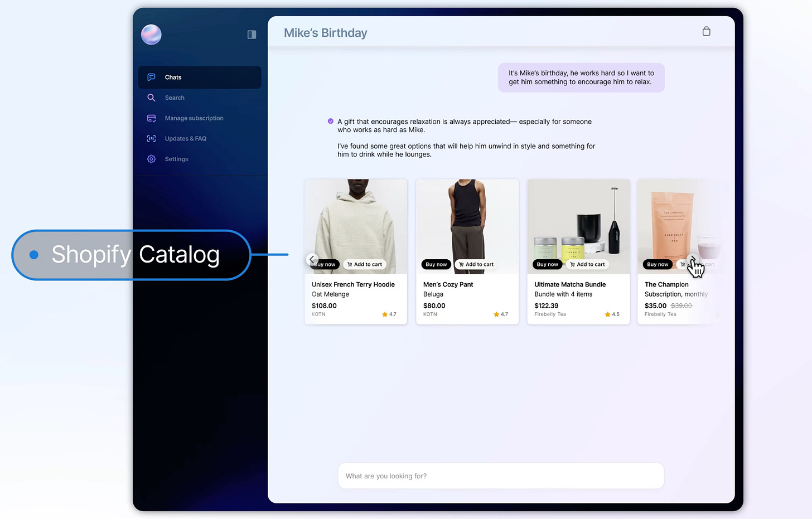The height and width of the screenshot is (519, 812).
Task: Click the Men's Cozy Pant title
Action: (448, 284)
